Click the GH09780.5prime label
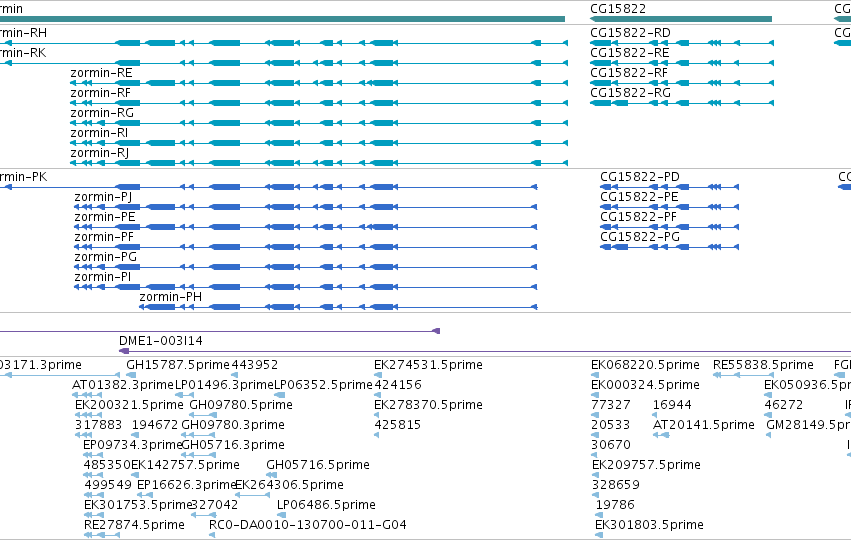The image size is (851, 540). 241,405
